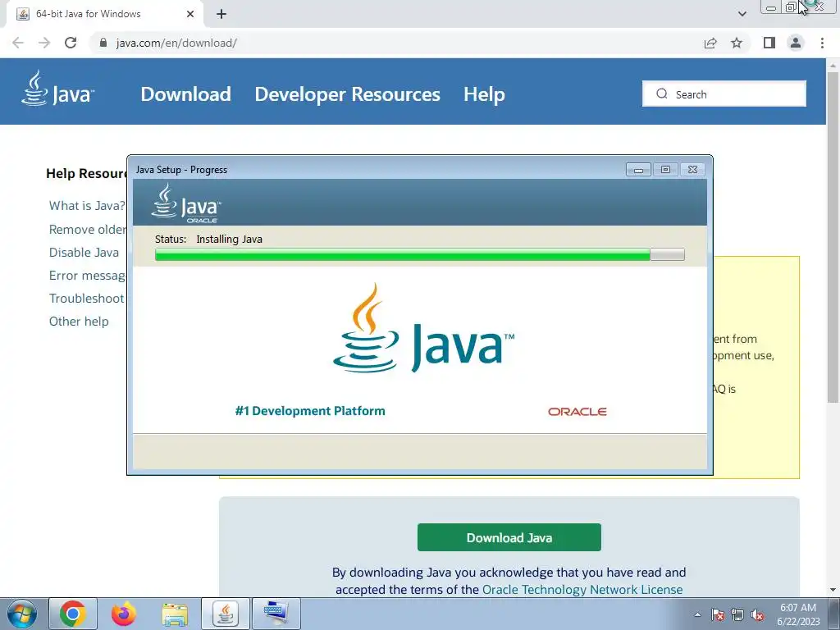This screenshot has width=840, height=630.
Task: Select the Java installer taskbar button
Action: 226,614
